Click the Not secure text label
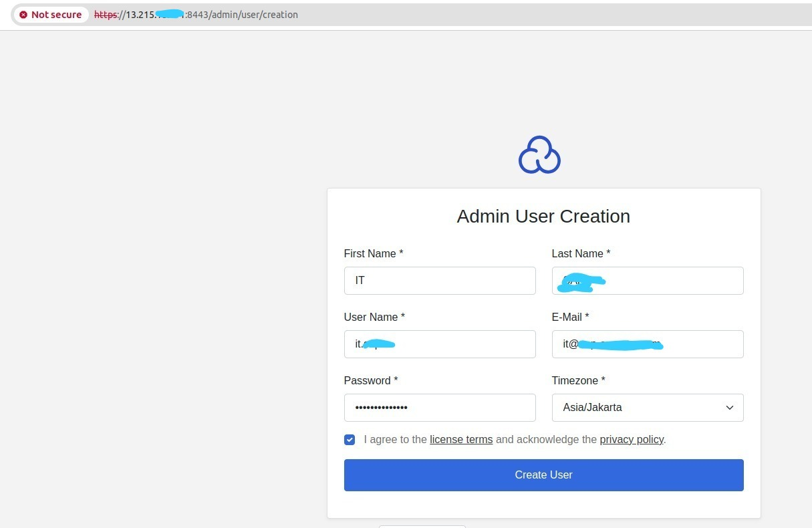812x528 pixels. coord(57,14)
